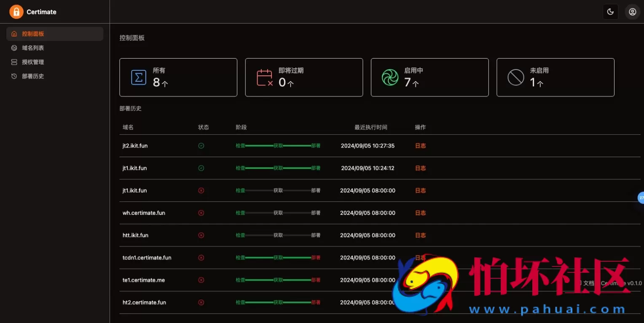Image resolution: width=644 pixels, height=323 pixels.
Task: Open the 日志 link for jt2.ikit.fun
Action: 420,145
